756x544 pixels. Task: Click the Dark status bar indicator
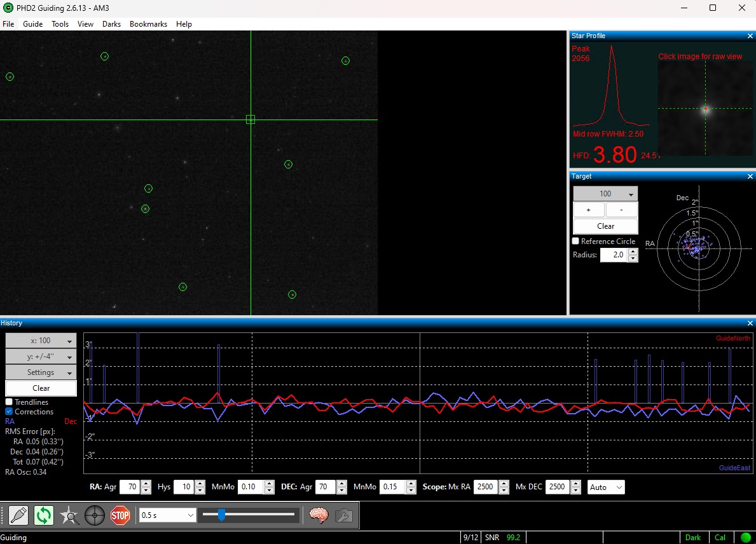[693, 538]
